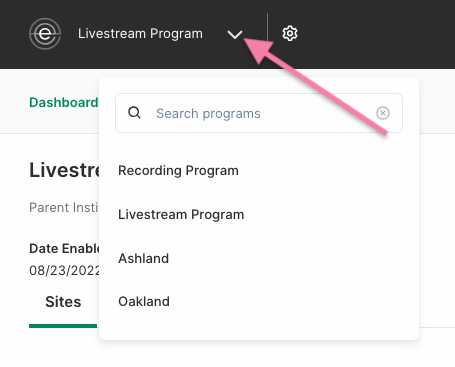Select Recording Program from the list

(x=178, y=171)
